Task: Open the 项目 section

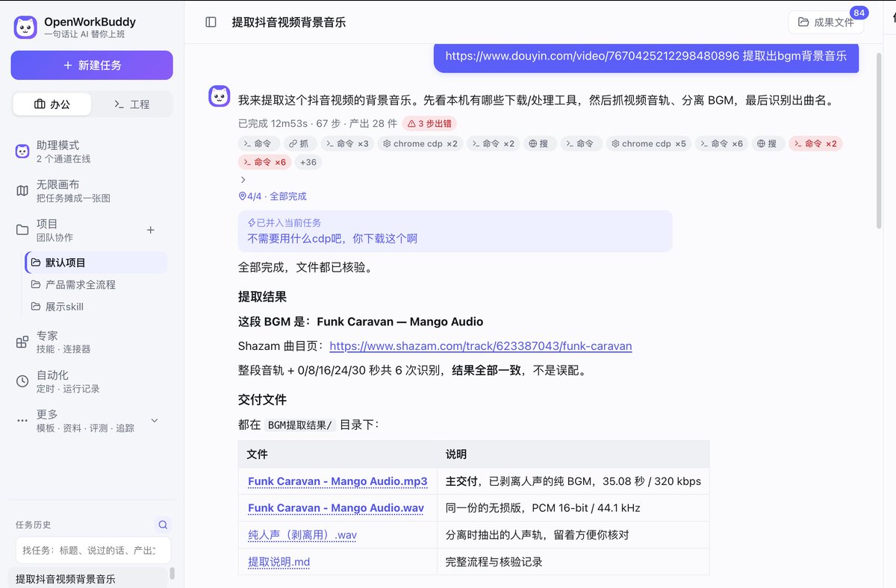Action: (x=75, y=230)
